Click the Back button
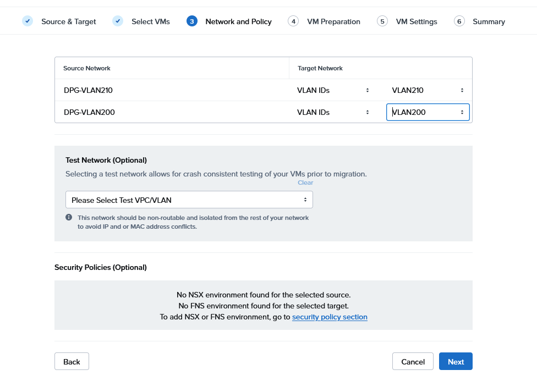This screenshot has height=392, width=537. pyautogui.click(x=72, y=361)
